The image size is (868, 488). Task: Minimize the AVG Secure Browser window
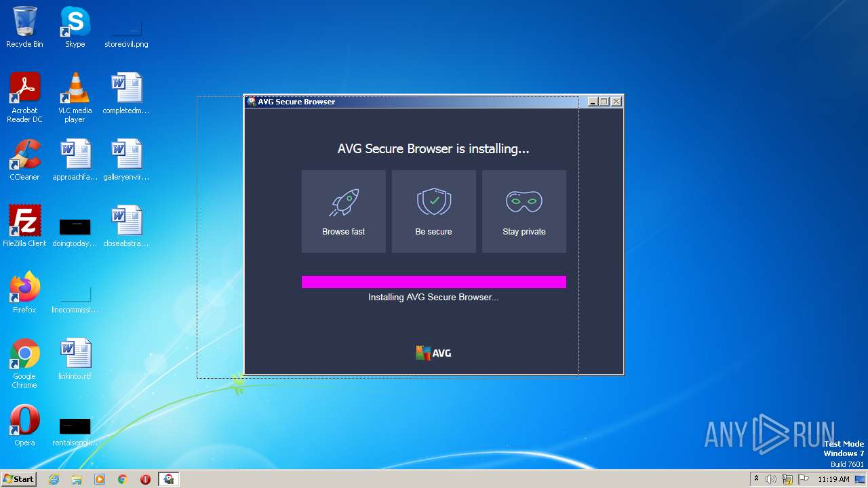593,102
